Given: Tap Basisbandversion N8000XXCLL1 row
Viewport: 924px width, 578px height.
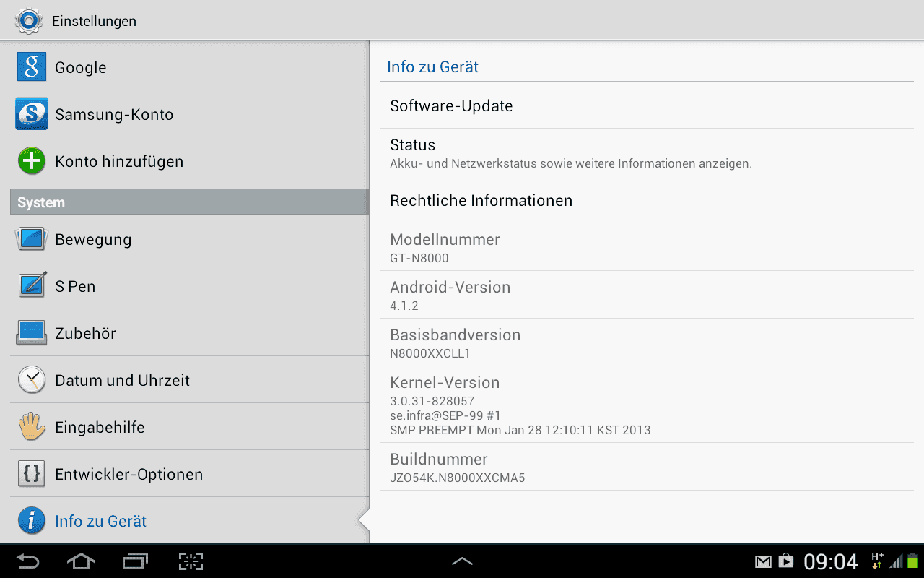Looking at the screenshot, I should 647,342.
